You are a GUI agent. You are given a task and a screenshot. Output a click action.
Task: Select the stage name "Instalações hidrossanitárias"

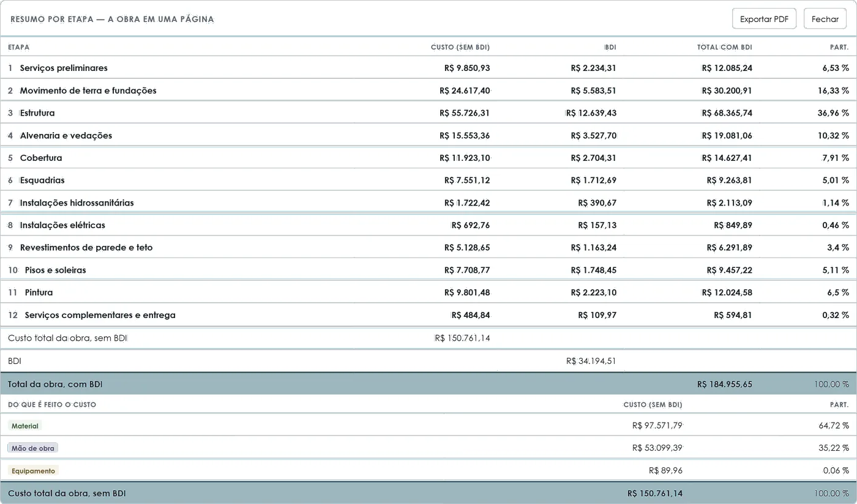point(77,203)
